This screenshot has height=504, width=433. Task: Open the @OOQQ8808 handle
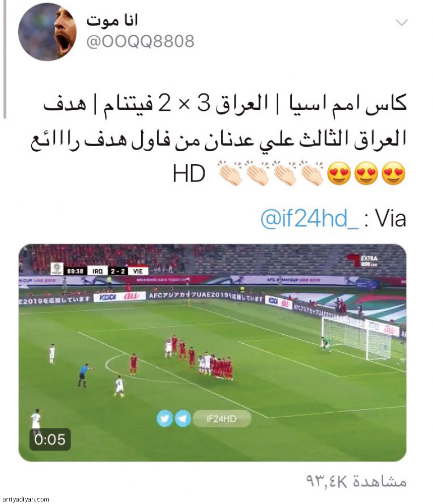[x=140, y=41]
